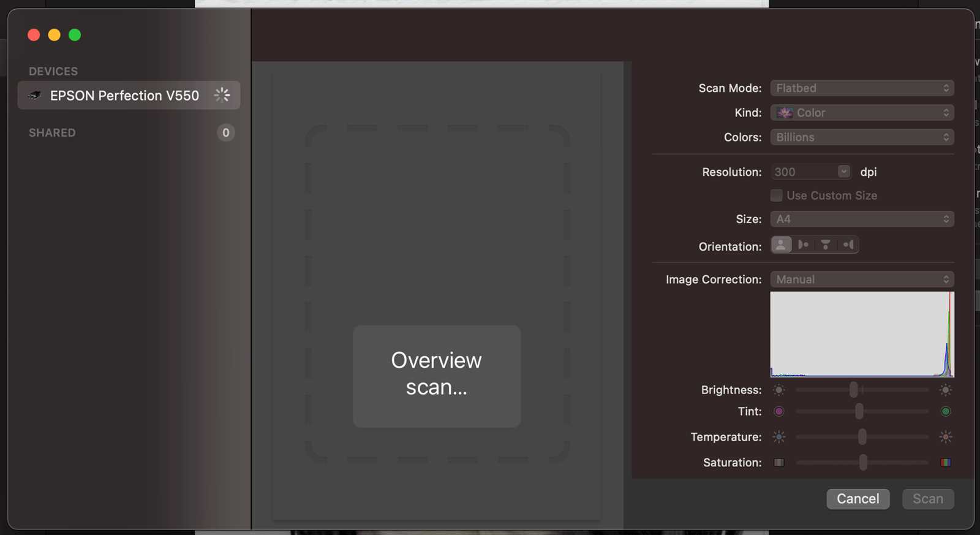Click the Temperature slider handle
This screenshot has width=980, height=535.
[x=862, y=437]
